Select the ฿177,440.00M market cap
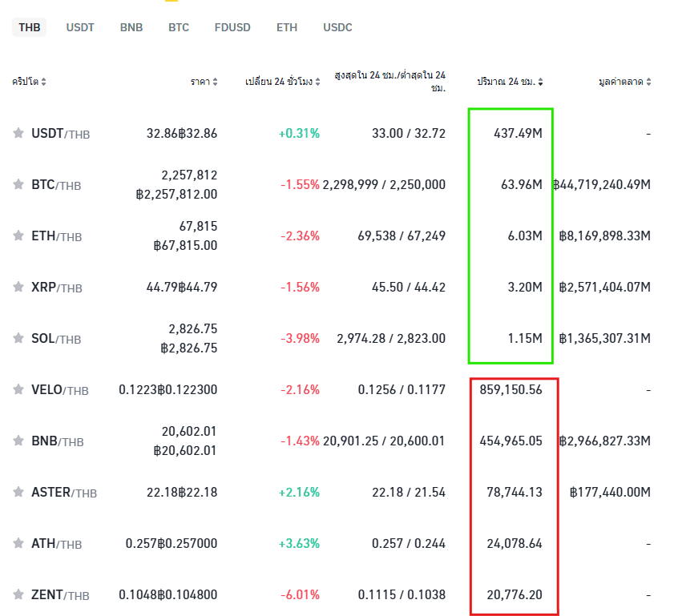 pos(610,491)
